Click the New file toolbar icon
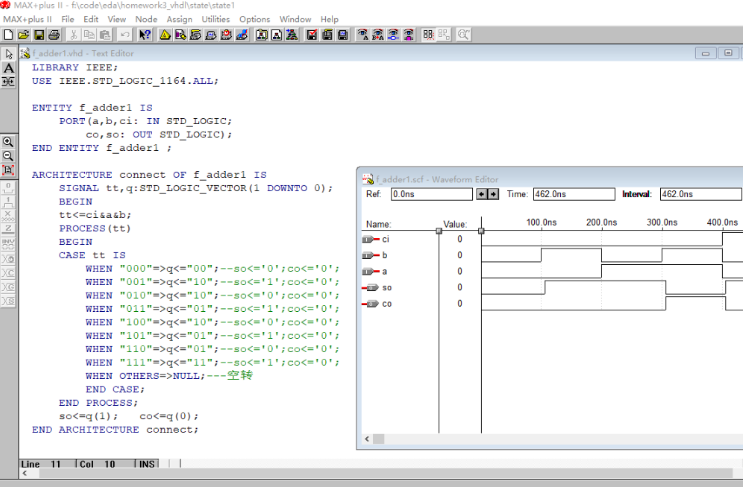The image size is (743, 487). 8,34
